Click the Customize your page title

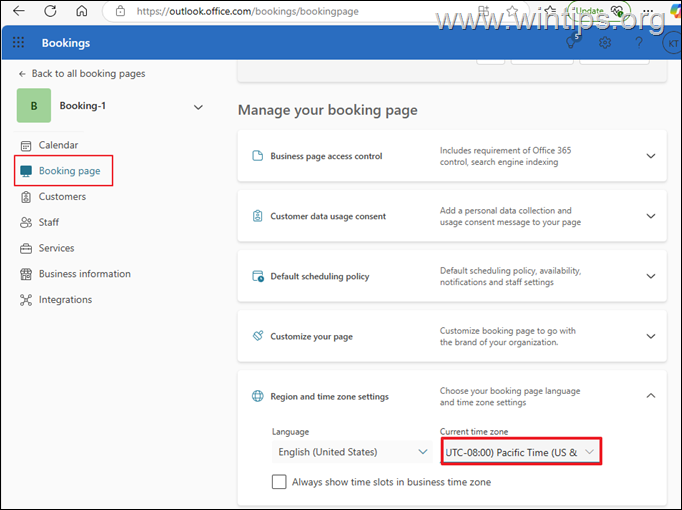coord(311,337)
